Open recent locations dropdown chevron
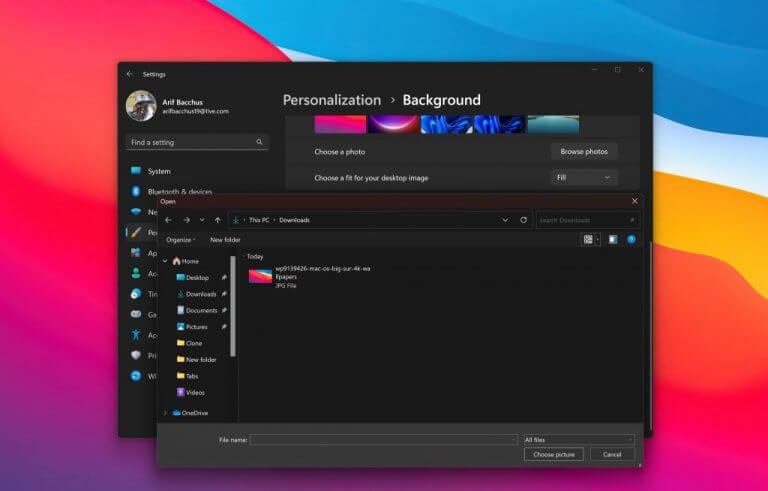The height and width of the screenshot is (491, 768). tap(202, 220)
